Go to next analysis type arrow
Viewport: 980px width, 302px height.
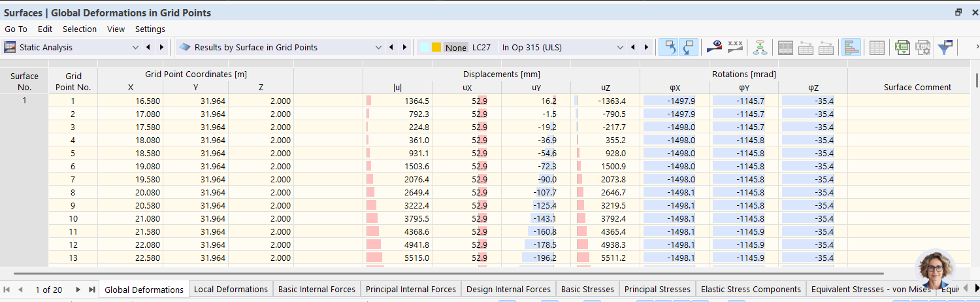(161, 47)
